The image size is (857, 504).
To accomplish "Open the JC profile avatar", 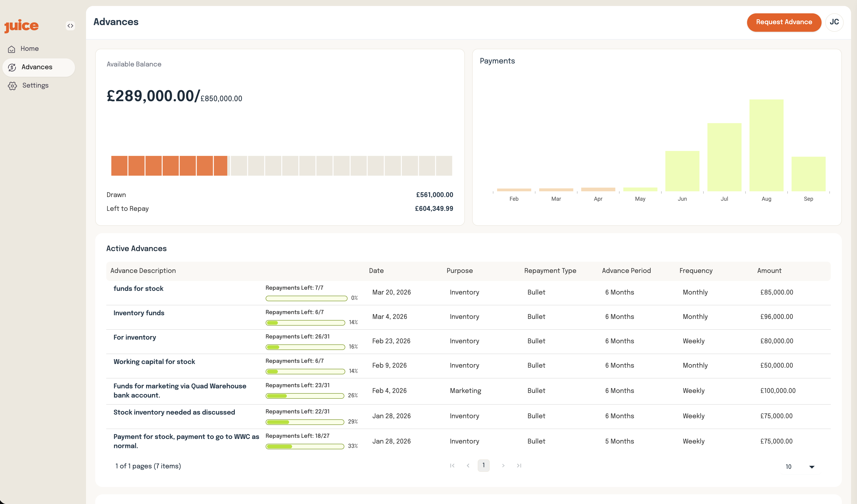I will (x=834, y=22).
